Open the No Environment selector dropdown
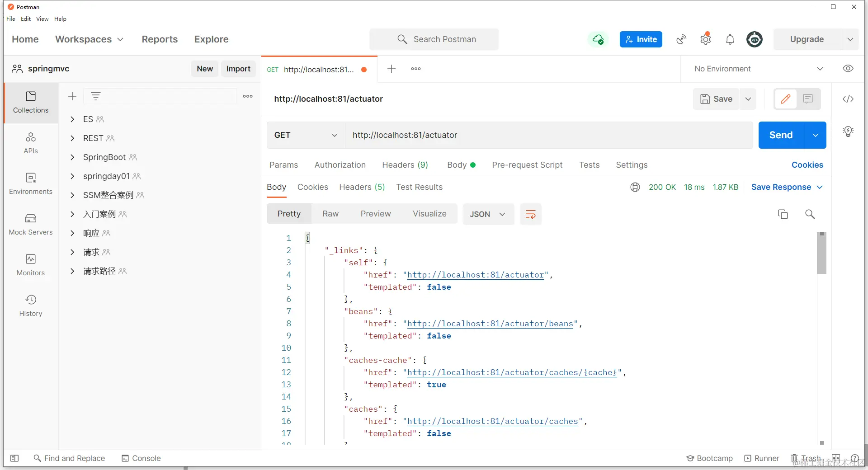868x470 pixels. coord(759,69)
